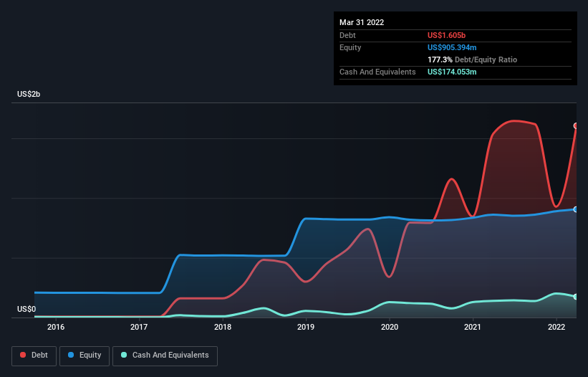Click the teal Cash endpoint marker

pos(576,297)
